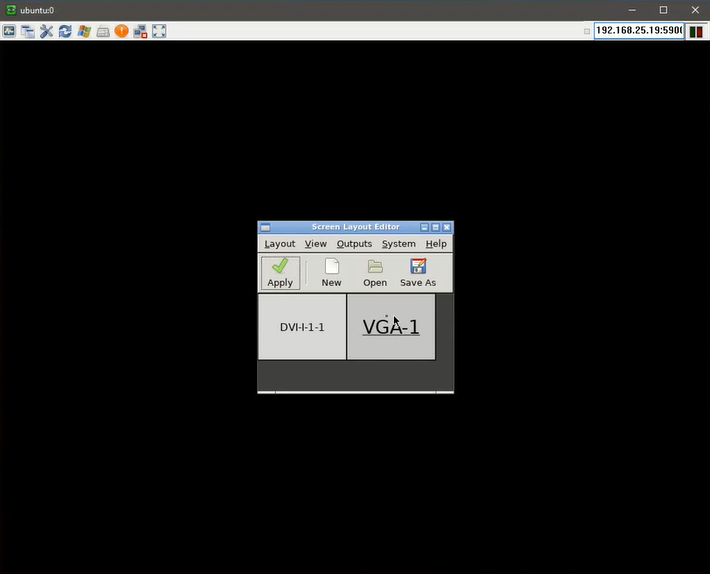Show status via orange exclamation icon
710x574 pixels.
(121, 31)
